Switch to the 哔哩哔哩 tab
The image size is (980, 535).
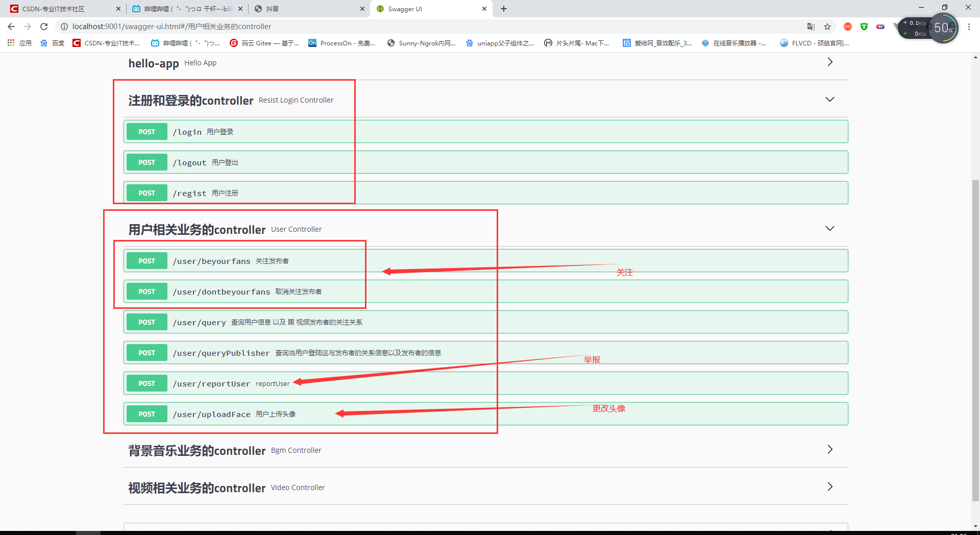point(186,9)
